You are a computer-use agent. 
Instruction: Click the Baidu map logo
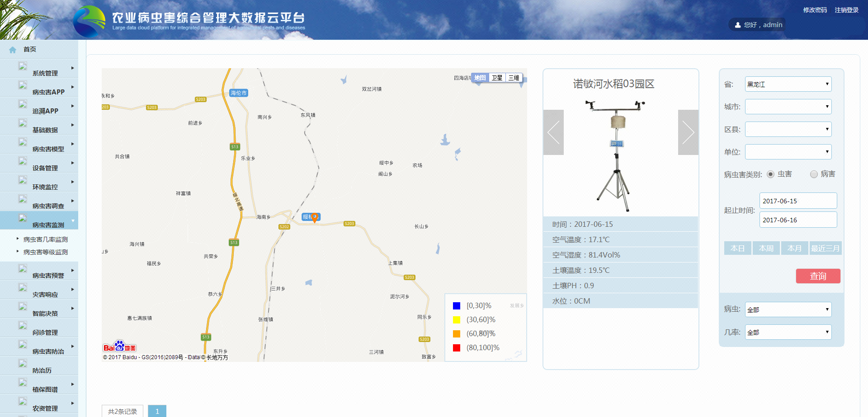tap(119, 347)
